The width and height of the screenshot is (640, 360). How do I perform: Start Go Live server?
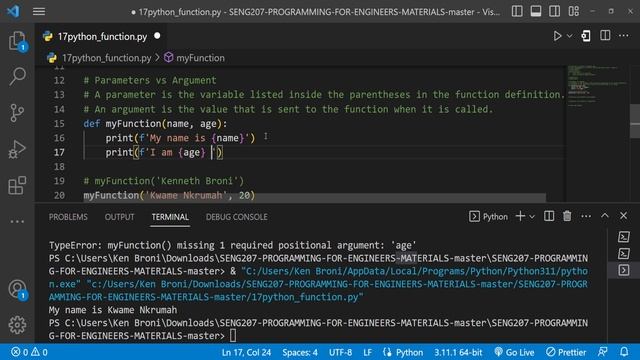coord(514,352)
